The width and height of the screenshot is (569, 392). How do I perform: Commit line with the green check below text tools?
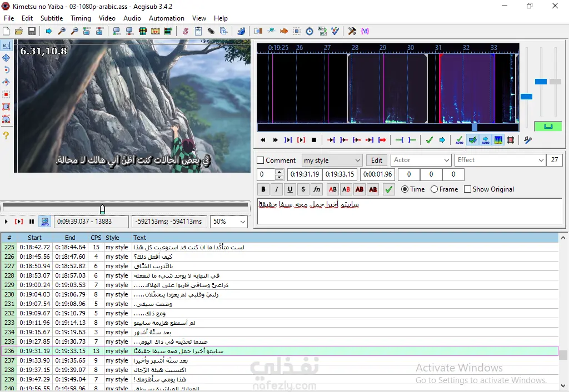pyautogui.click(x=388, y=189)
